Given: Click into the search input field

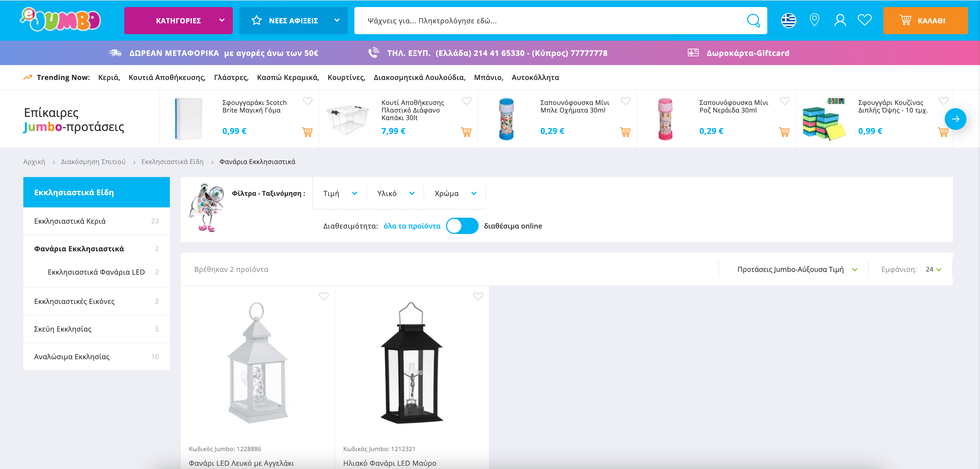Looking at the screenshot, I should pyautogui.click(x=548, y=21).
